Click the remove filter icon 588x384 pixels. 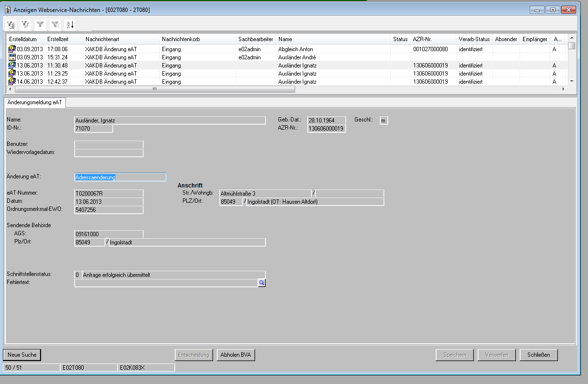[x=55, y=24]
